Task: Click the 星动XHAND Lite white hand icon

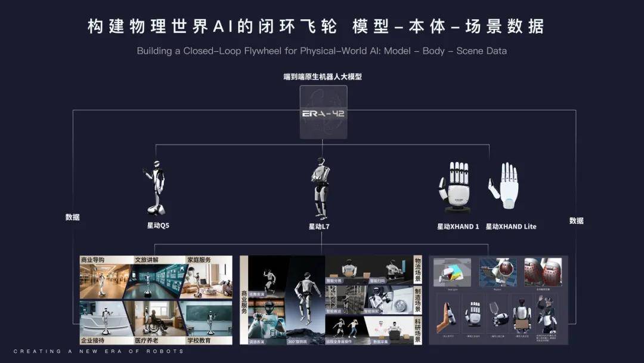Action: tap(507, 182)
